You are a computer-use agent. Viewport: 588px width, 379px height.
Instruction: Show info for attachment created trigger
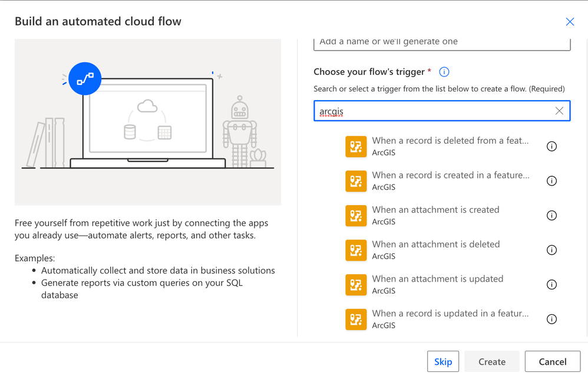pyautogui.click(x=551, y=216)
